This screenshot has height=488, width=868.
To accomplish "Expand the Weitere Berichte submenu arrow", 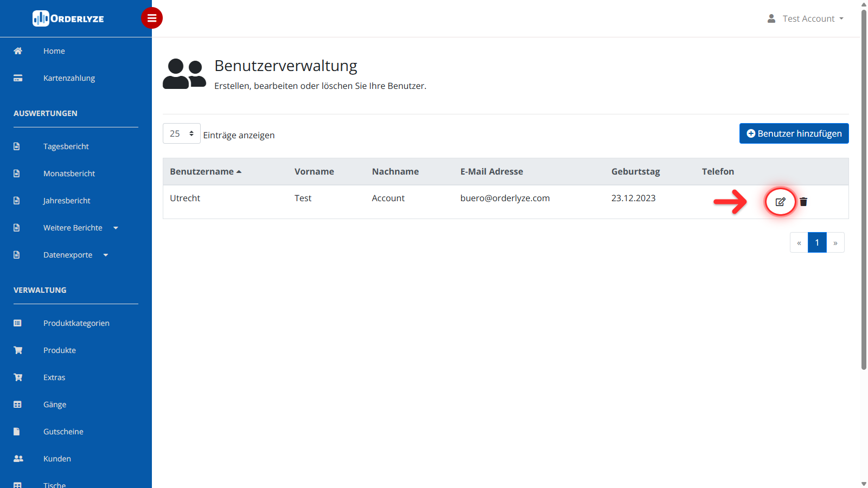I will click(116, 228).
